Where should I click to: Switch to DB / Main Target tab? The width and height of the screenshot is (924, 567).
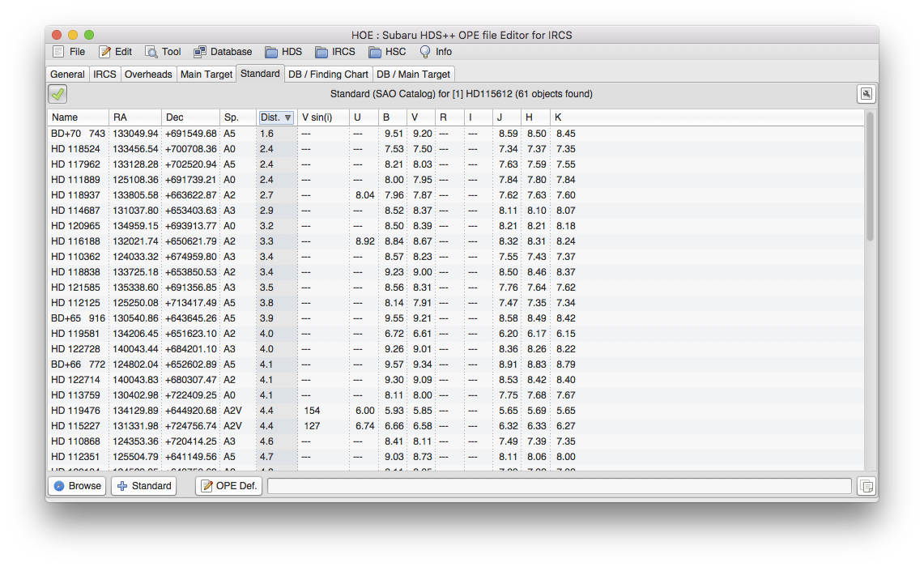(x=413, y=75)
